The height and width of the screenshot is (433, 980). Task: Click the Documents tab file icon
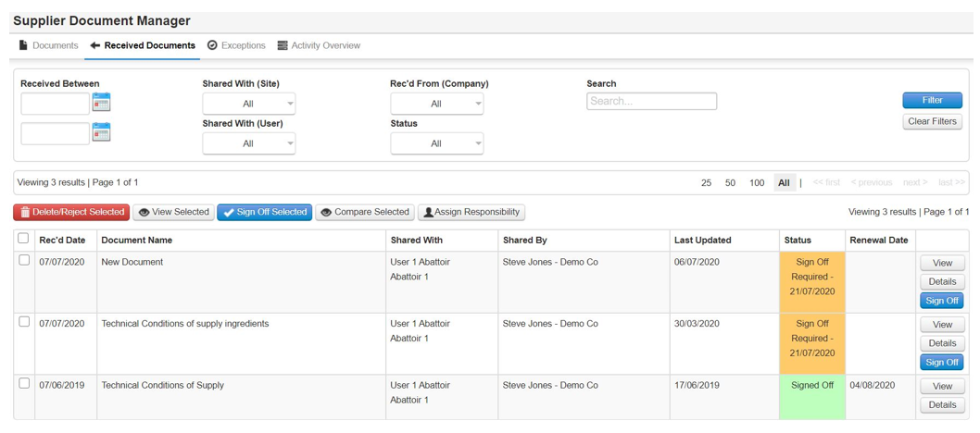click(24, 45)
